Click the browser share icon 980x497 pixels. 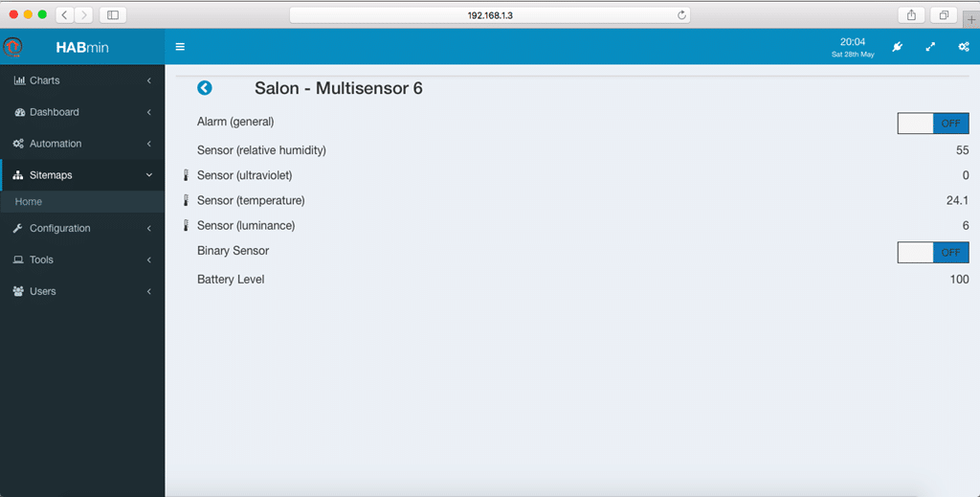click(911, 15)
